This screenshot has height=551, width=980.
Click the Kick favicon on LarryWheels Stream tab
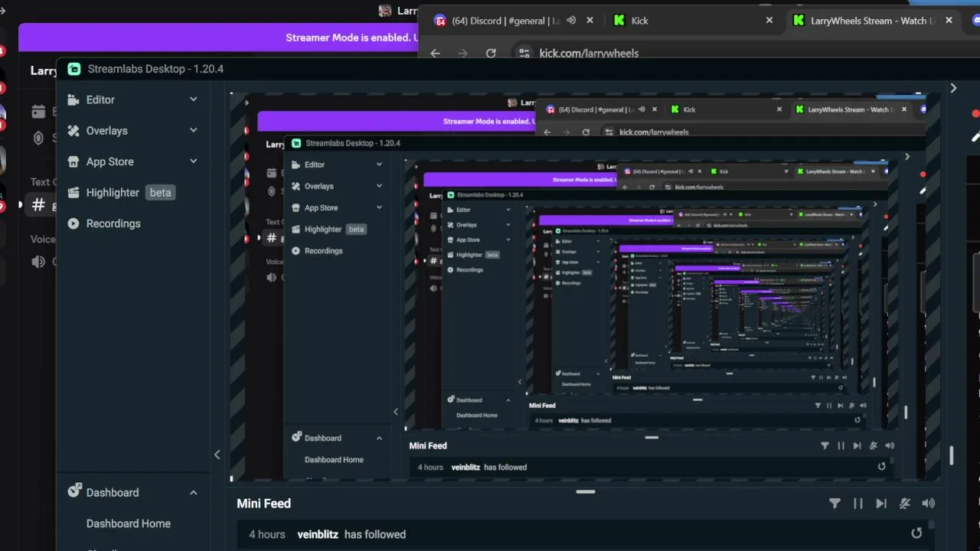pyautogui.click(x=799, y=21)
